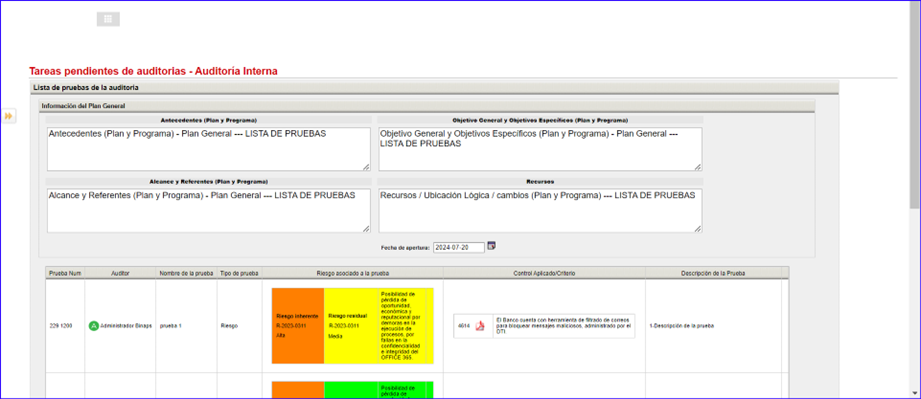Click scrollbar down arrow
The height and width of the screenshot is (399, 921).
pos(915,392)
